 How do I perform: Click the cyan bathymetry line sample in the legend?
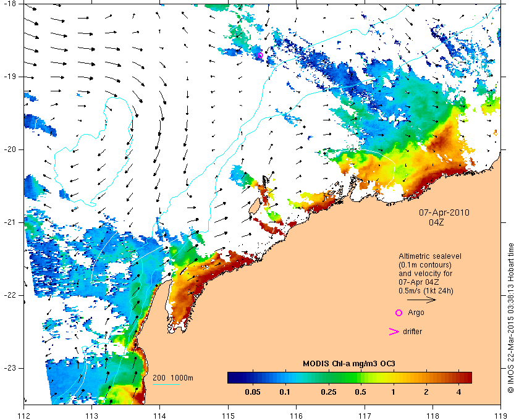166,385
